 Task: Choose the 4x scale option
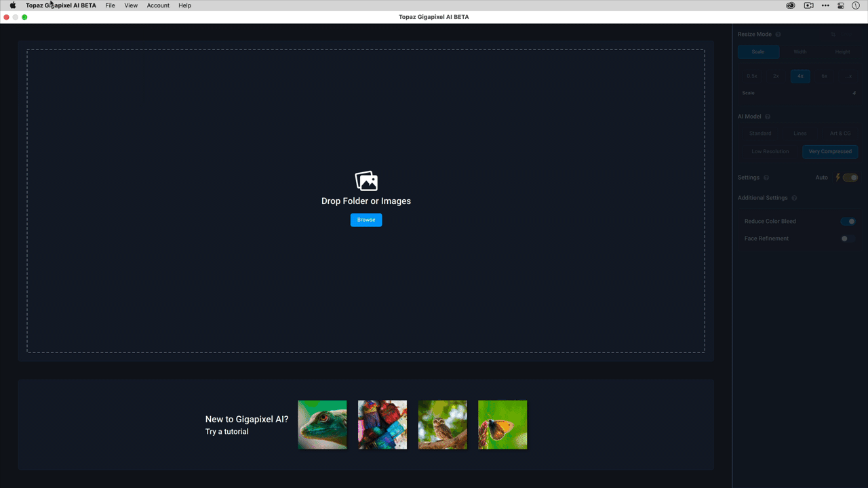coord(800,77)
